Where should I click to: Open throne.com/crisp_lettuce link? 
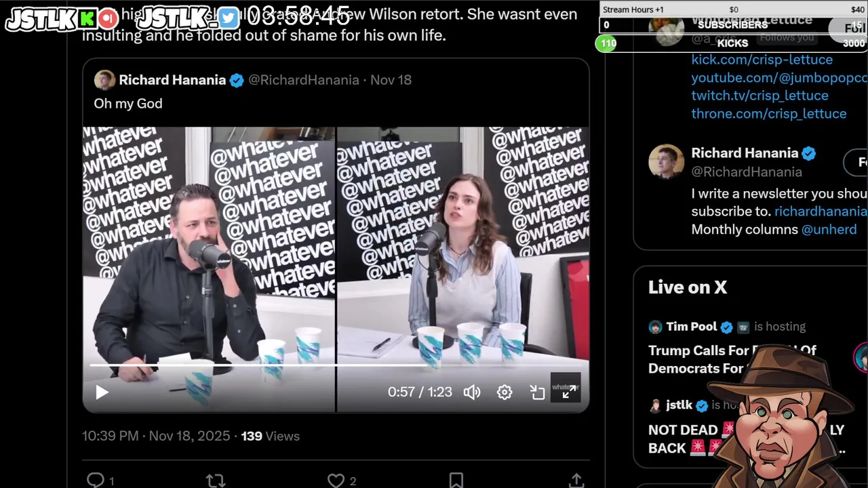tap(769, 113)
